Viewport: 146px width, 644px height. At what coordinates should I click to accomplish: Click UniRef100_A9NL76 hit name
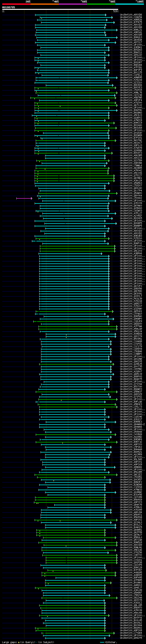click(131, 93)
